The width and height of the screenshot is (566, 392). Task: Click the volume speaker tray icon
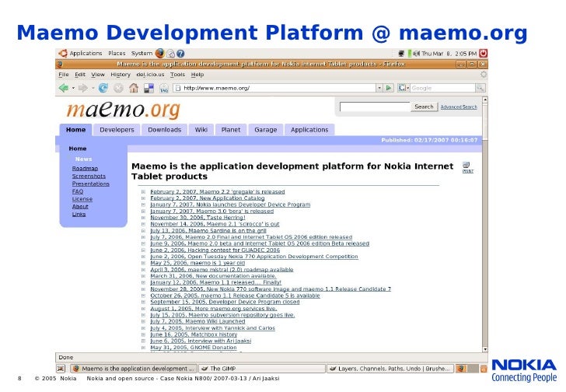coord(416,54)
